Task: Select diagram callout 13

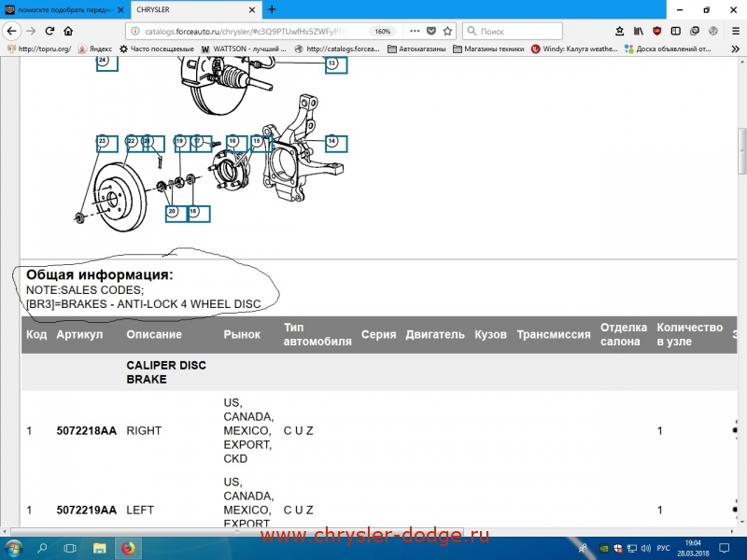Action: pos(336,64)
